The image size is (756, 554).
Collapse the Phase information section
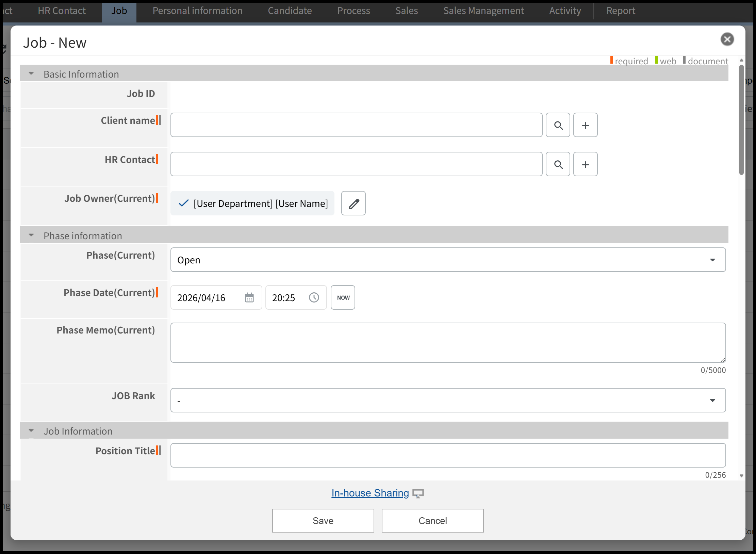[x=31, y=235]
